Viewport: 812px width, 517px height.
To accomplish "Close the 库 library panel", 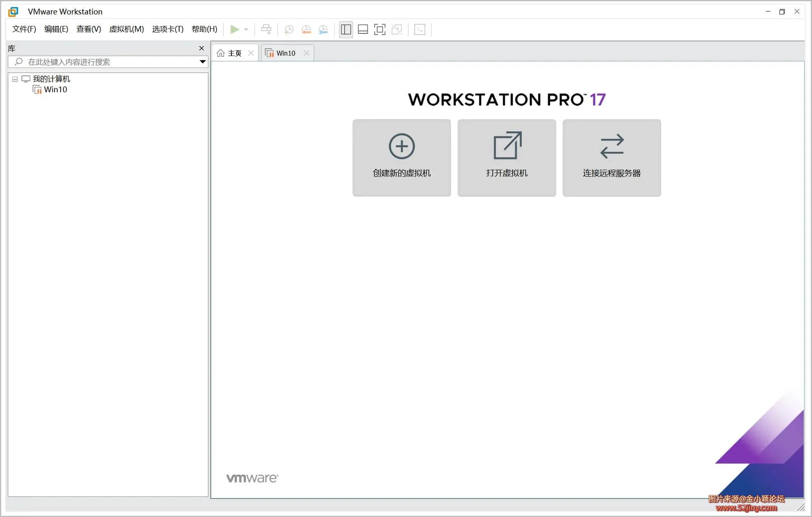I will click(201, 48).
